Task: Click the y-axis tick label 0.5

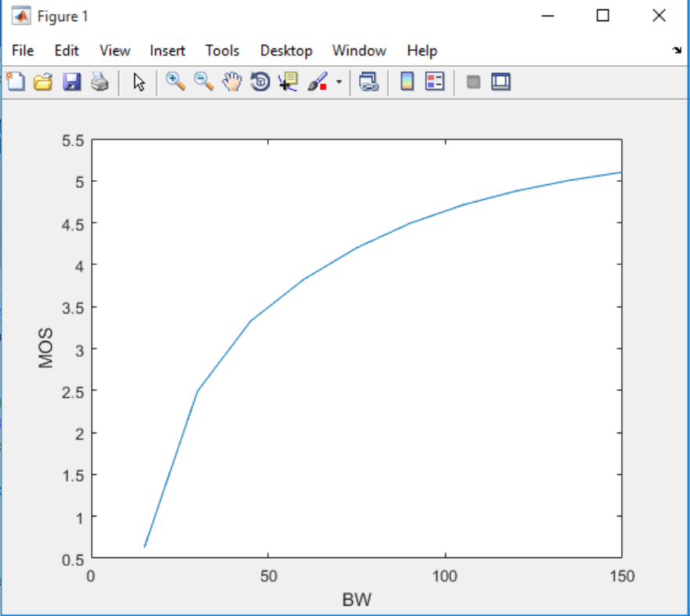Action: 73,560
